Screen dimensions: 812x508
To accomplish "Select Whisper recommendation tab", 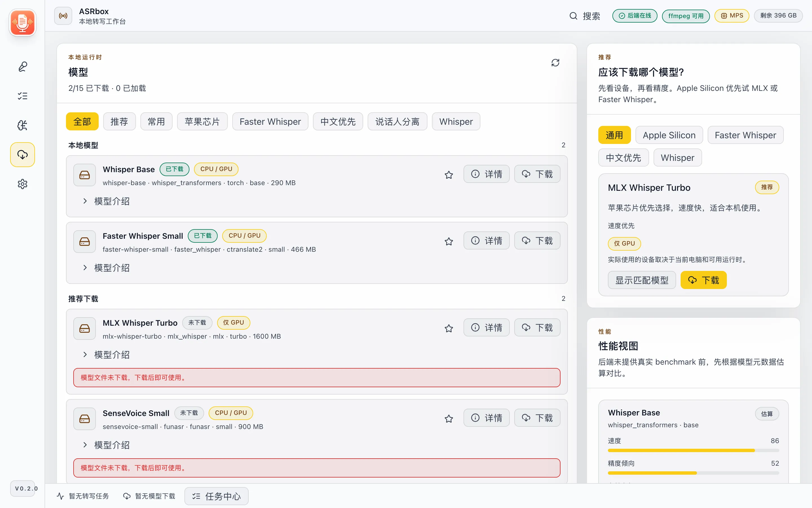I will tap(678, 157).
